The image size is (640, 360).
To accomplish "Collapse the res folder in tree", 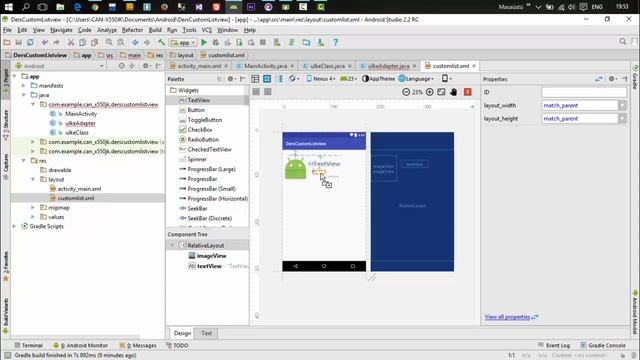I will pyautogui.click(x=24, y=161).
